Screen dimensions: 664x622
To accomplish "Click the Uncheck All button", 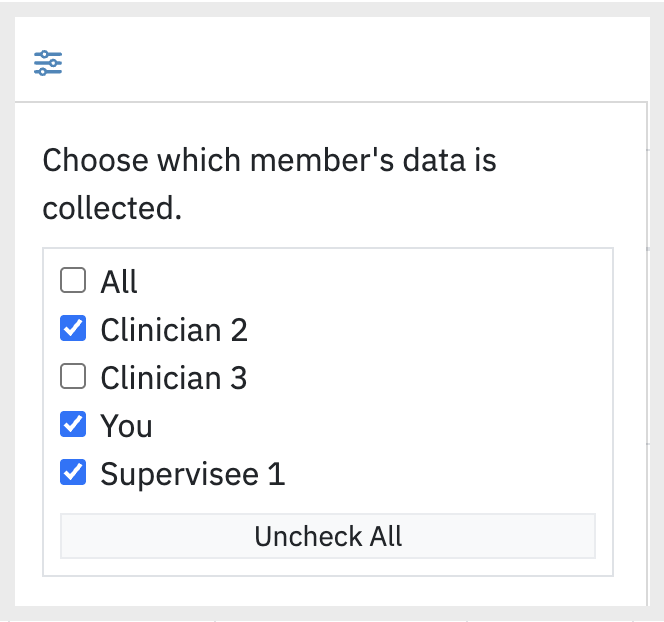I will pyautogui.click(x=328, y=536).
